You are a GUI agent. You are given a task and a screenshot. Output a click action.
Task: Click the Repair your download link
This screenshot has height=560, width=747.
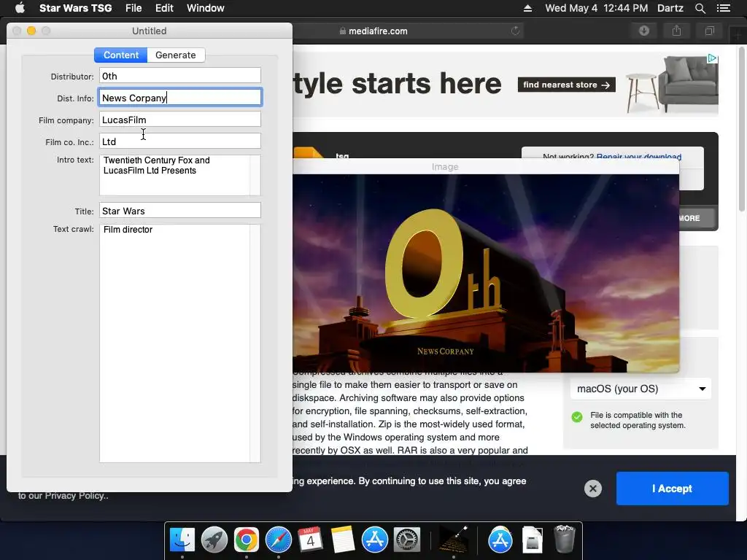[639, 156]
